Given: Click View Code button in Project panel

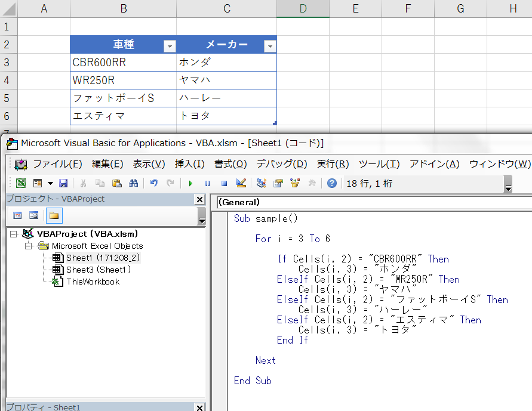Looking at the screenshot, I should 17,215.
